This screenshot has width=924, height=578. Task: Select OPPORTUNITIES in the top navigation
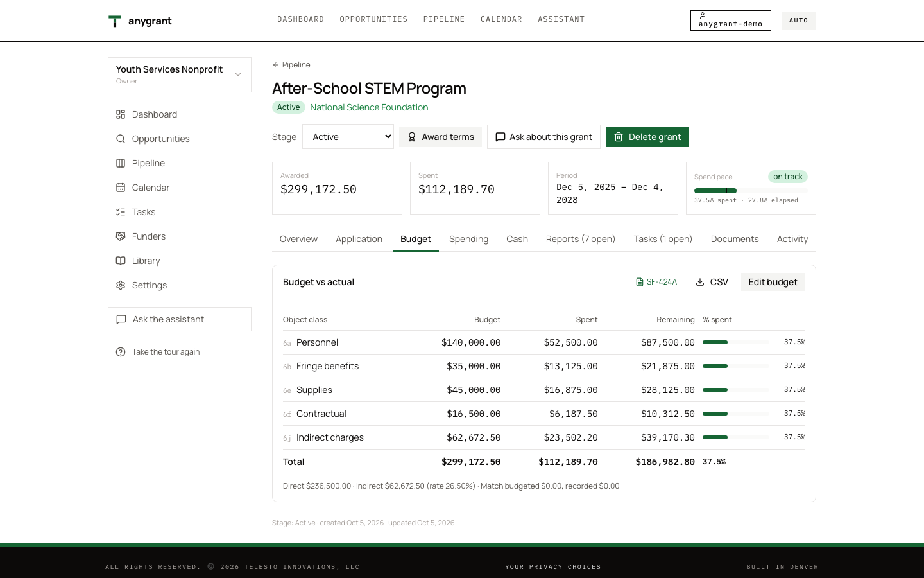(373, 19)
